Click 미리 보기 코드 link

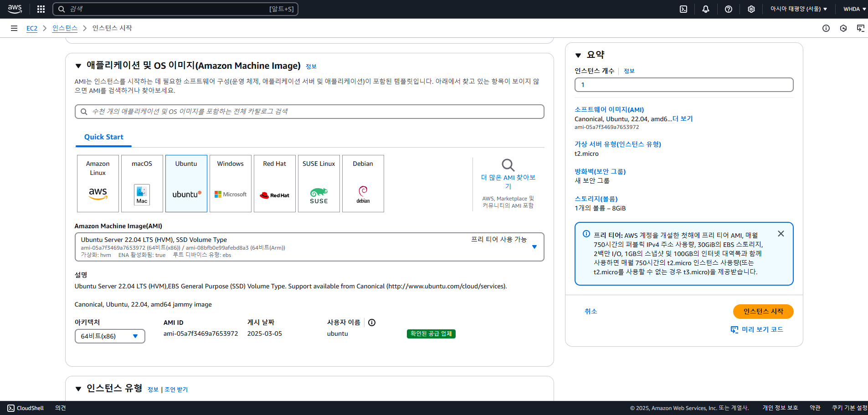[x=757, y=329]
